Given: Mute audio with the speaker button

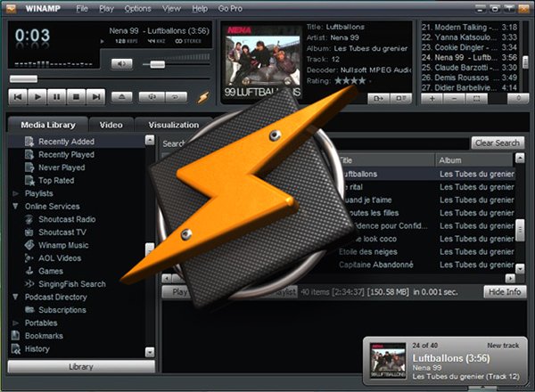Looking at the screenshot, I should pyautogui.click(x=122, y=64).
